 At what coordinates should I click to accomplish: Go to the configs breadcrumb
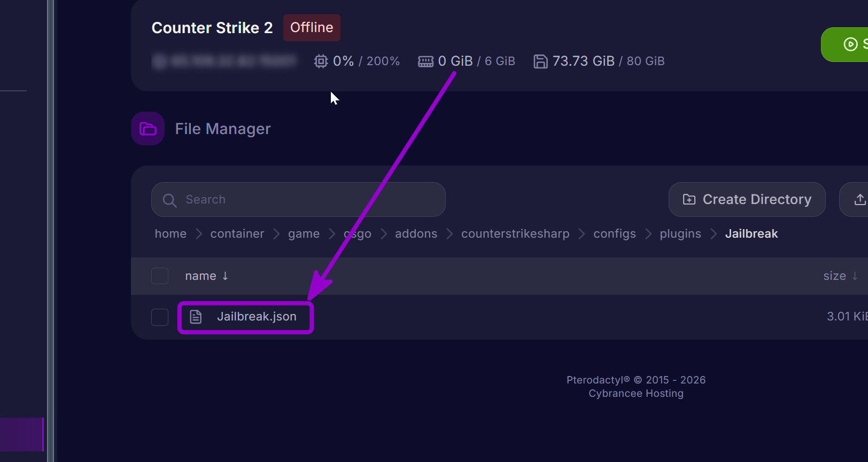pos(615,234)
